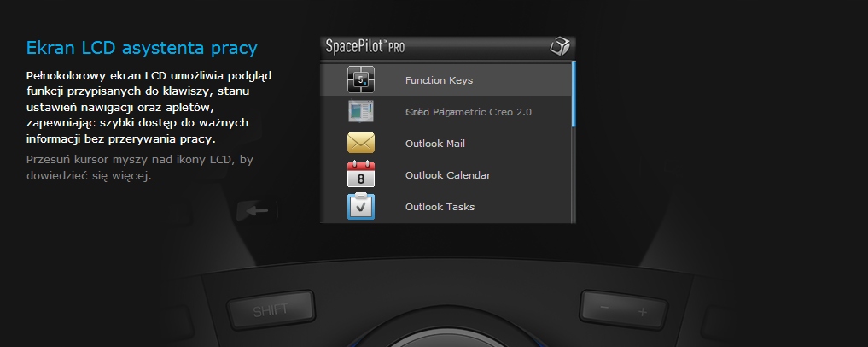Select the Function Keys list row

pyautogui.click(x=446, y=79)
